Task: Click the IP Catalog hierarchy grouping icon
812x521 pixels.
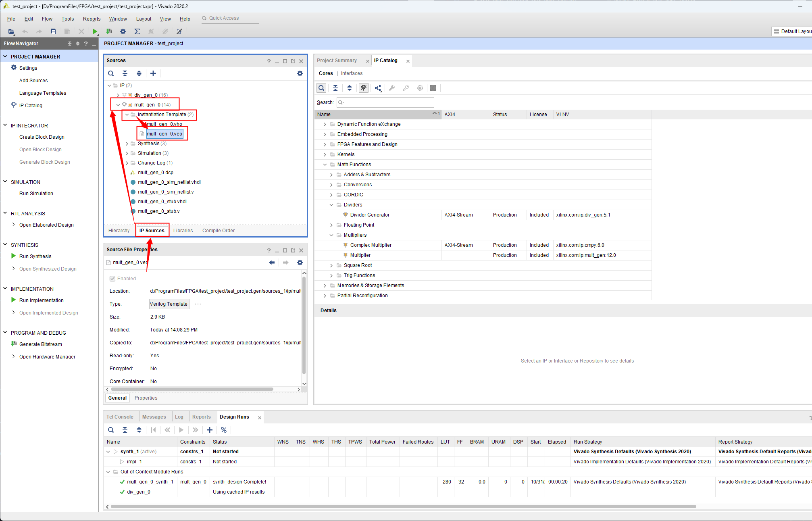Action: point(378,88)
